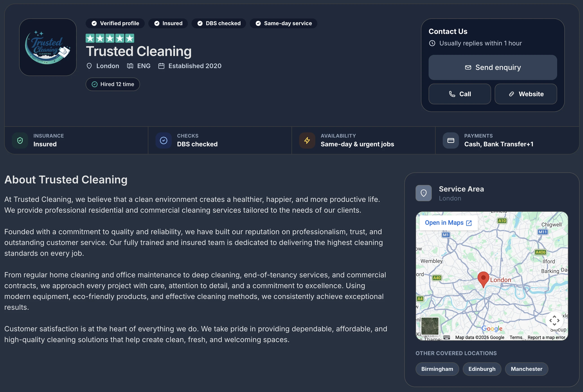
Task: Click the Contact Us heading
Action: [x=448, y=31]
